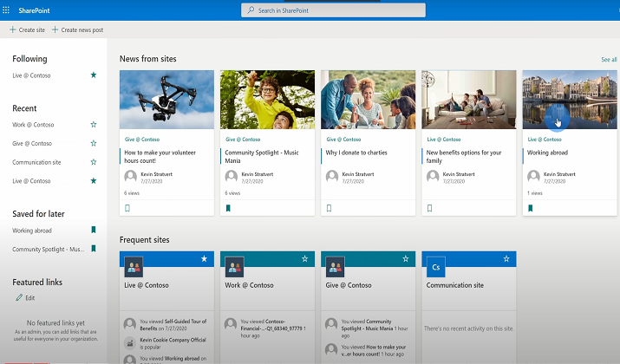620x364 pixels.
Task: Open Community Spotlight saved item in sidebar
Action: 48,249
